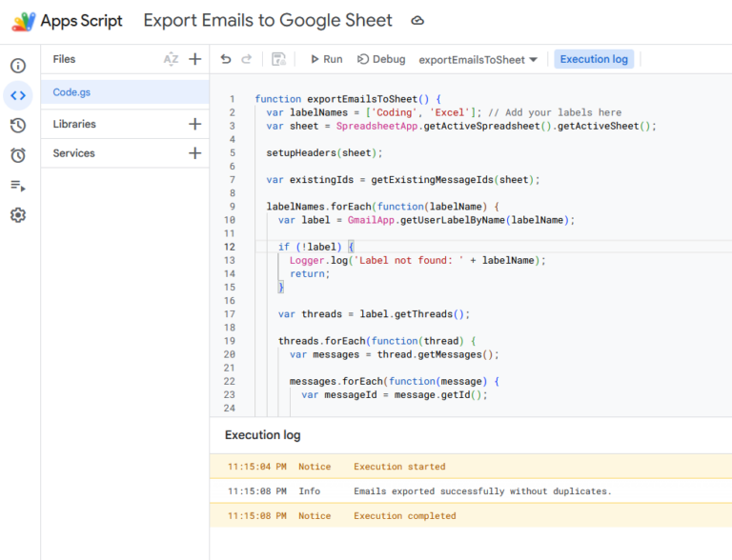Screen dimensions: 732x560
Task: Open the Triggers alarm clock icon
Action: [x=18, y=155]
